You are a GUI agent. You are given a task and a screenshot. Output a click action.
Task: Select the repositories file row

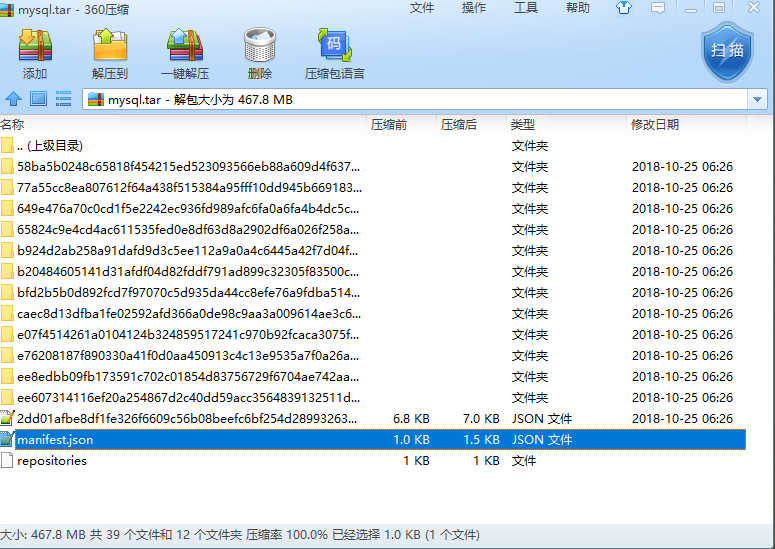coord(373,461)
